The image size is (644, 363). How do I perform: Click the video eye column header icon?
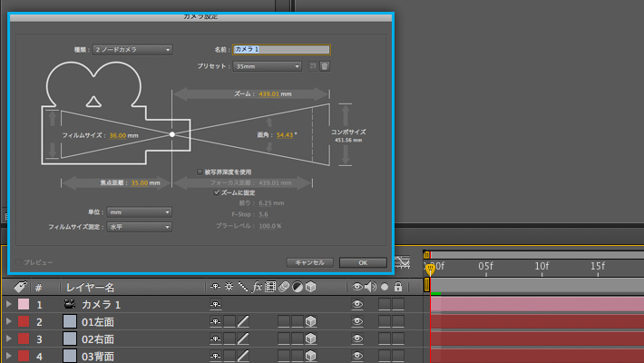(356, 287)
